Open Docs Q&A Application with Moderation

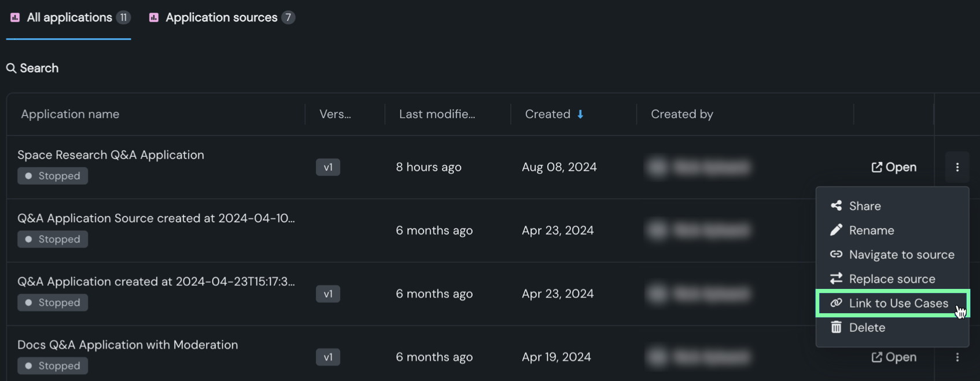894,357
